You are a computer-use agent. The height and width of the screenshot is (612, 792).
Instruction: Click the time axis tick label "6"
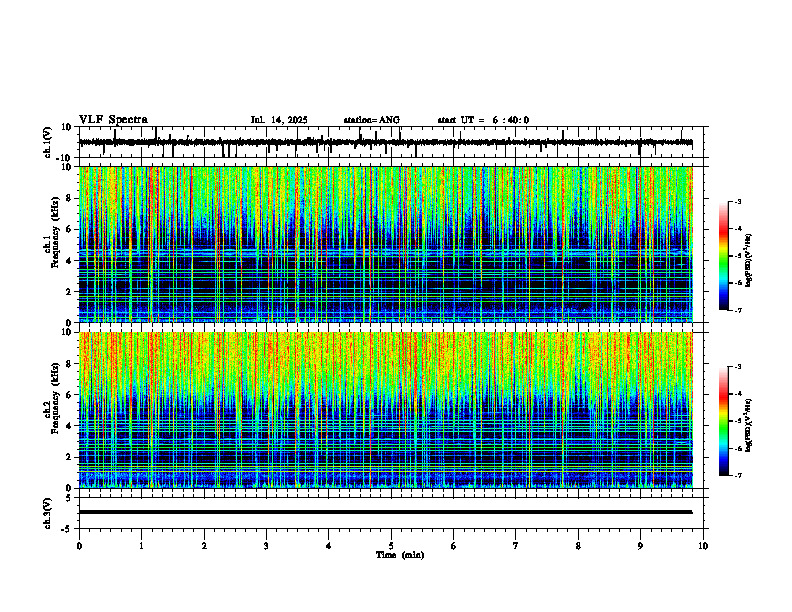pos(454,546)
